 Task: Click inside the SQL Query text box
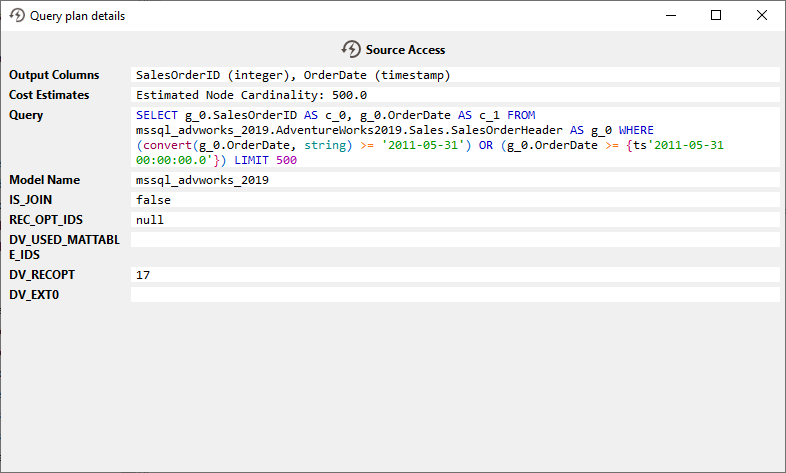(455, 137)
